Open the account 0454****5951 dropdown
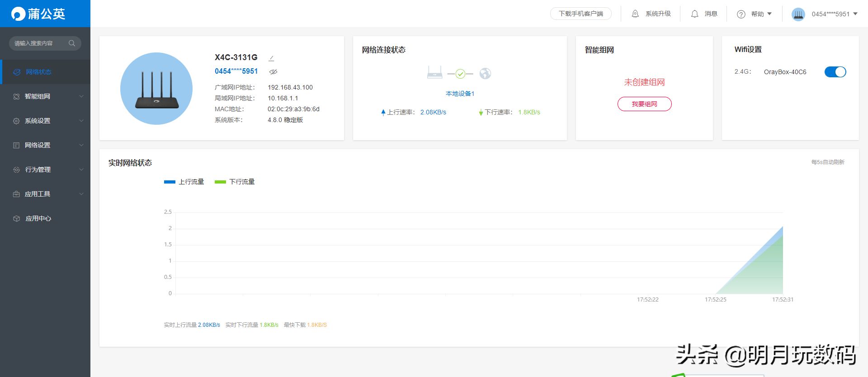Viewport: 868px width, 377px height. (x=834, y=14)
